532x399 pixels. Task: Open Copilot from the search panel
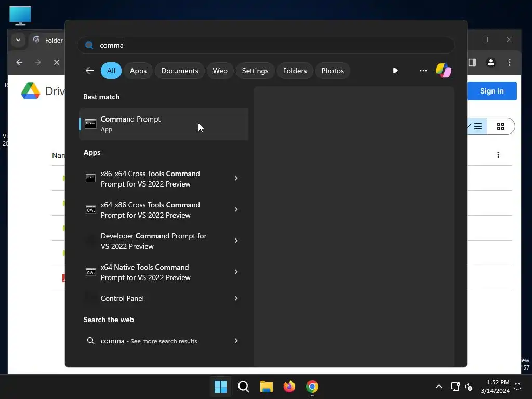click(444, 71)
